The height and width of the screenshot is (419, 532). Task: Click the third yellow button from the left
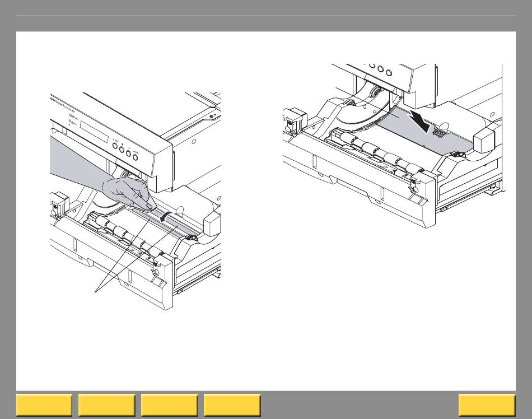pyautogui.click(x=170, y=405)
